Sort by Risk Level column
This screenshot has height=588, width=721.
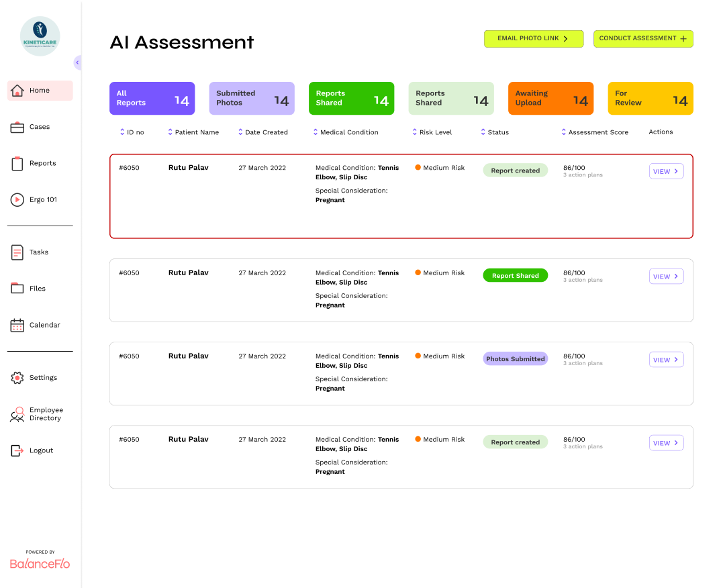pos(432,132)
